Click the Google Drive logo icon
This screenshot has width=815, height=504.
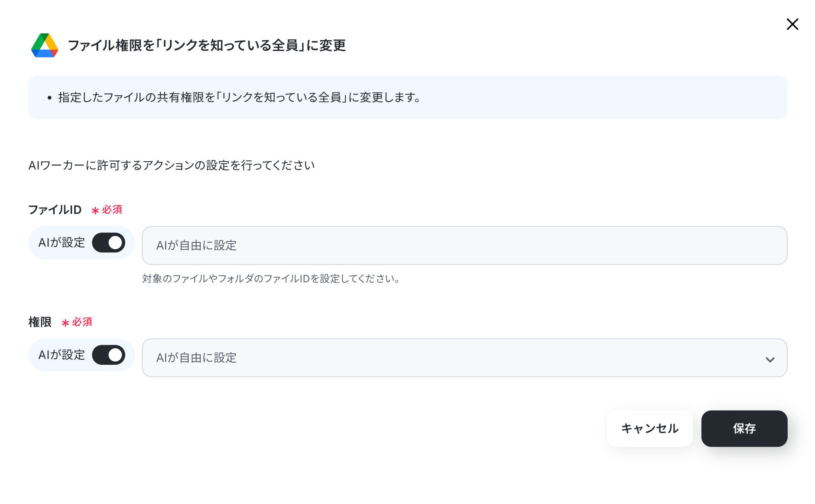[45, 45]
